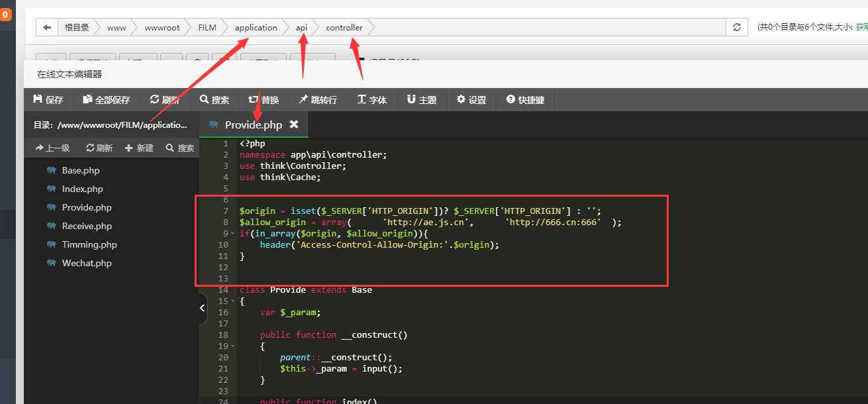Open Wechat.php from the sidebar

87,263
